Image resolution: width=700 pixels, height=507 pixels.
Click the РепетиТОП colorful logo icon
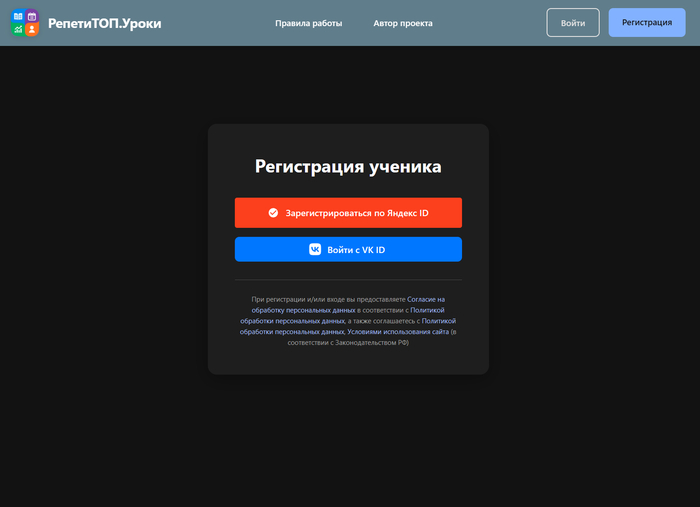(25, 23)
